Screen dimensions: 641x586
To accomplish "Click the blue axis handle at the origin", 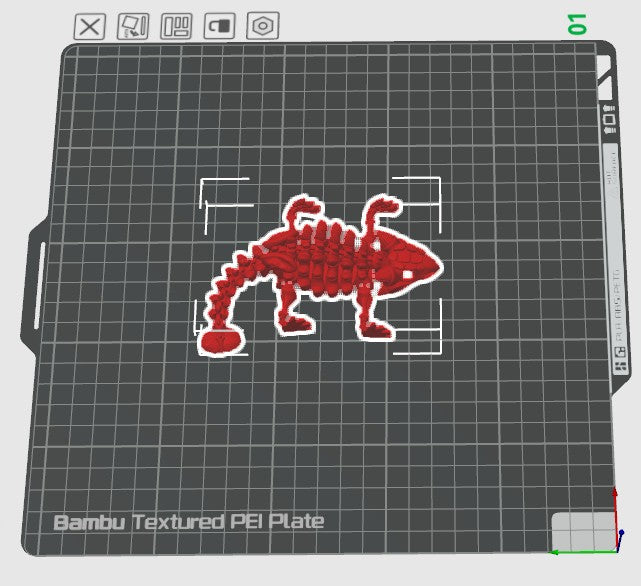I will (x=623, y=534).
